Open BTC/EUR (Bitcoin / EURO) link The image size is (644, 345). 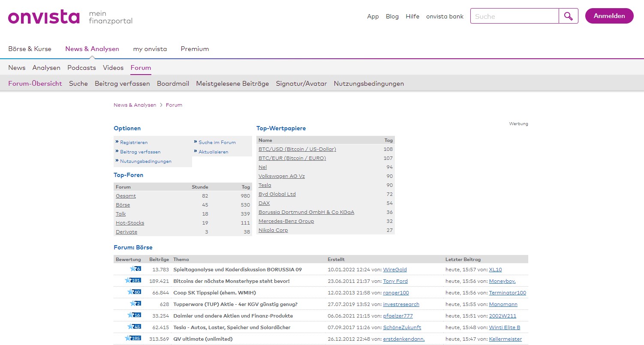(x=292, y=158)
